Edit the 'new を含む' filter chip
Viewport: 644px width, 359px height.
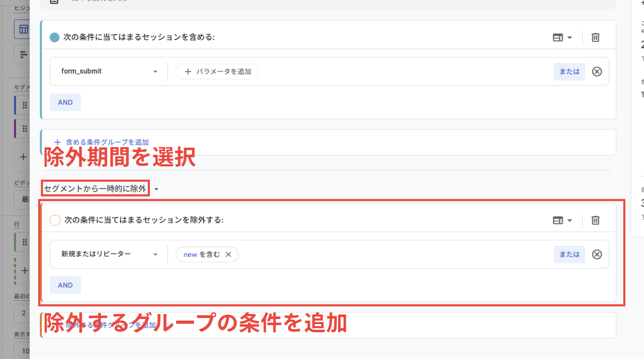tap(202, 254)
